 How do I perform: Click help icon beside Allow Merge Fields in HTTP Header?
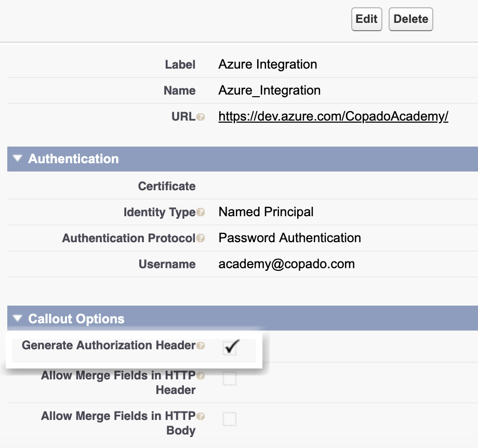pos(201,376)
